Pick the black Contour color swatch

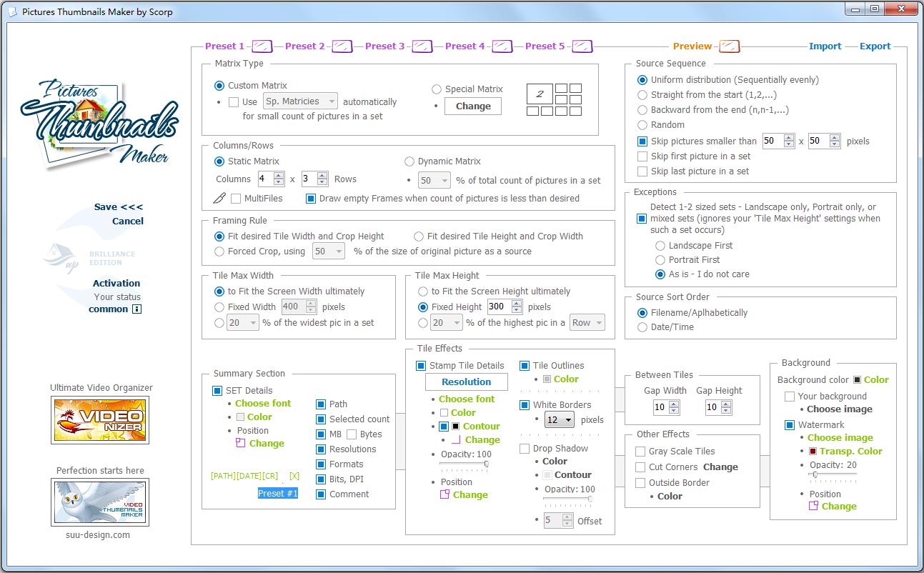(x=455, y=427)
